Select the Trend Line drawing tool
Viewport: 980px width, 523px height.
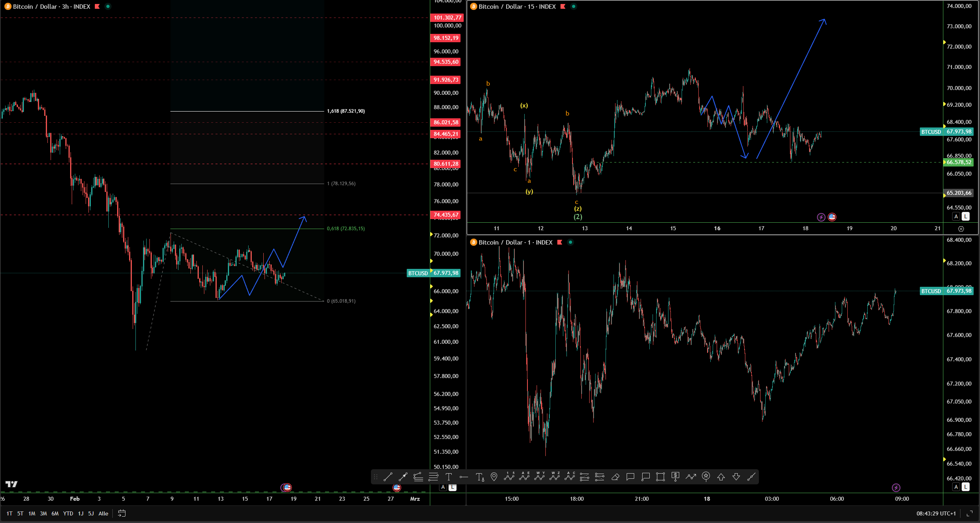[x=388, y=477]
